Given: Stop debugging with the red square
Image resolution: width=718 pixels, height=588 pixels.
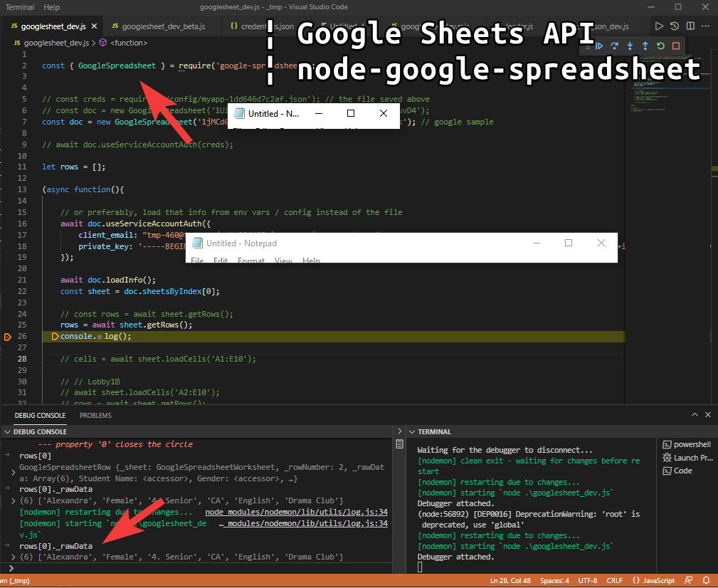Looking at the screenshot, I should (x=676, y=46).
